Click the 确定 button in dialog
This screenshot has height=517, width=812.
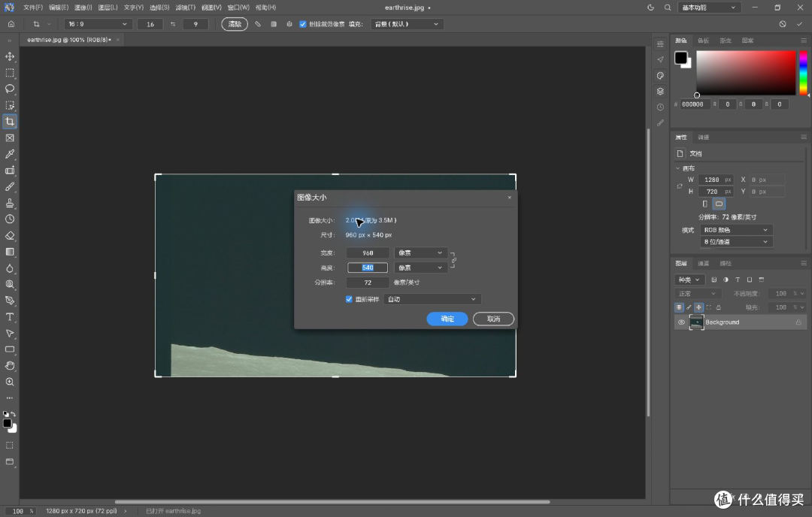[x=447, y=319]
